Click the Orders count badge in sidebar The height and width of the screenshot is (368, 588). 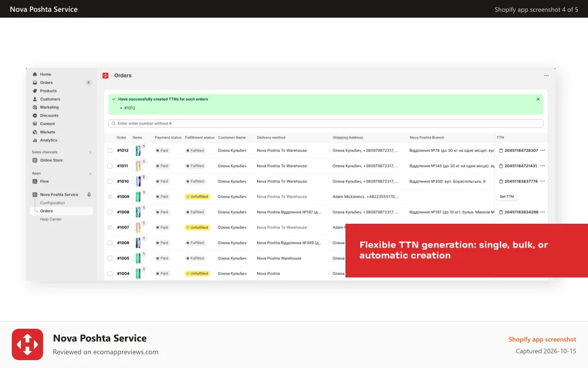coord(89,82)
